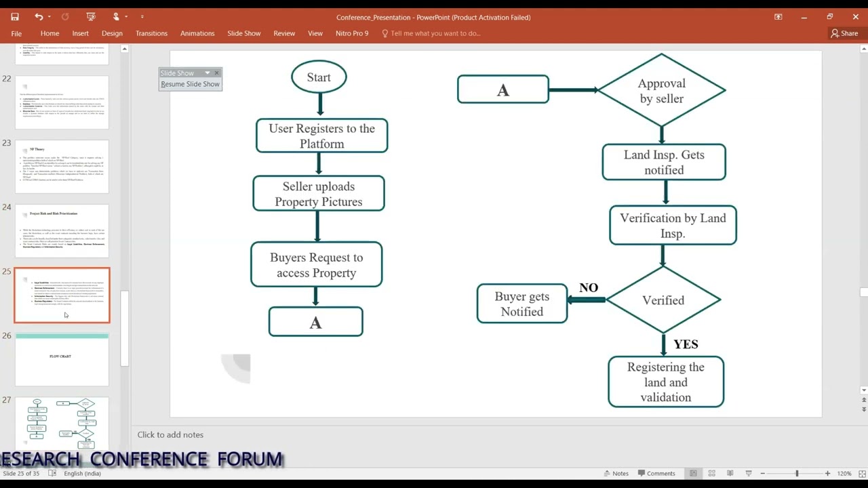This screenshot has height=488, width=868.
Task: Start presentation from beginning icon
Action: [92, 17]
